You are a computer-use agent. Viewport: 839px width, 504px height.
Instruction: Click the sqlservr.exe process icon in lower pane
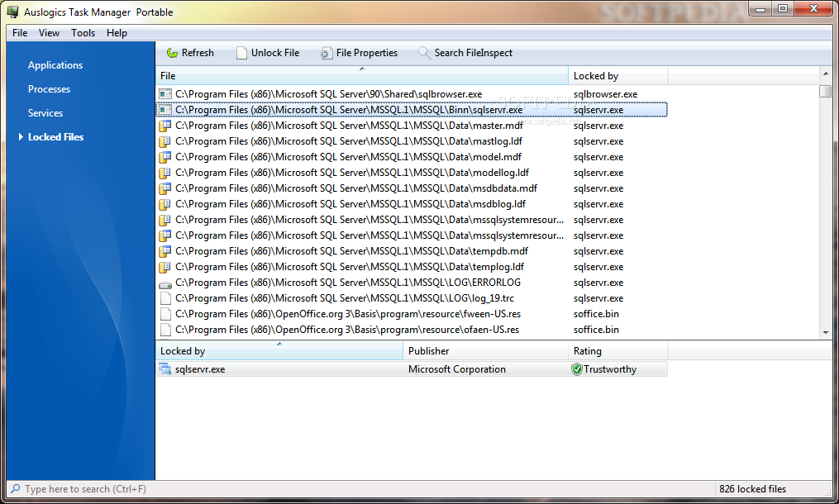[165, 369]
